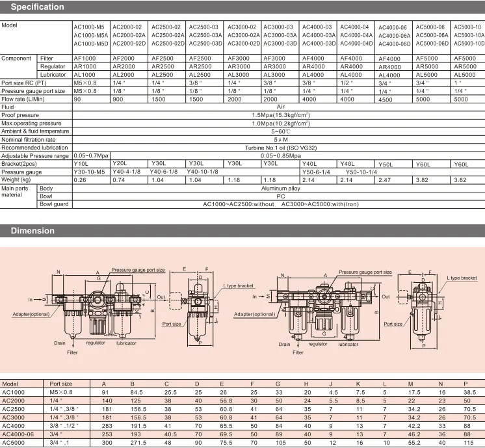The image size is (485, 448).
Task: Click the Dimension section heading
Action: 33,231
